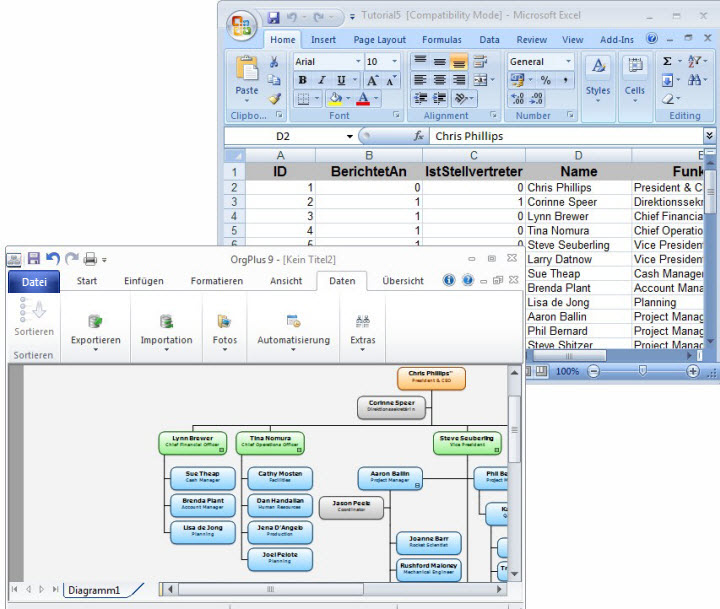Screen dimensions: 720x609
Task: Apply the red font color
Action: coord(363,98)
